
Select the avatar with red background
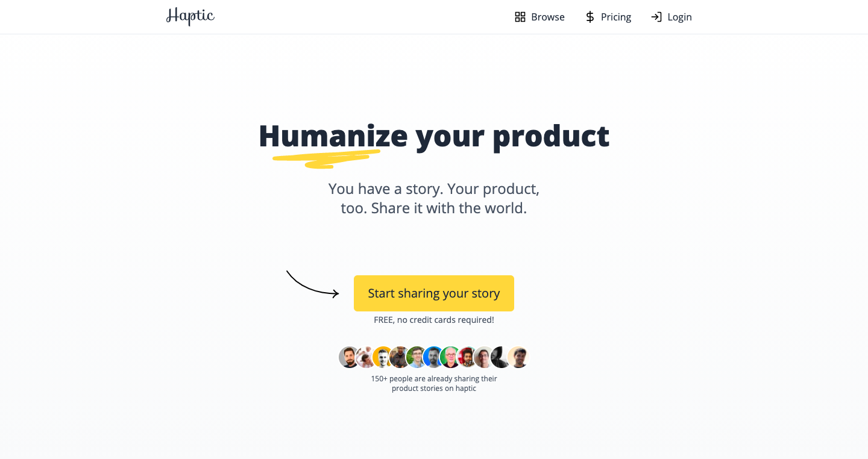467,357
